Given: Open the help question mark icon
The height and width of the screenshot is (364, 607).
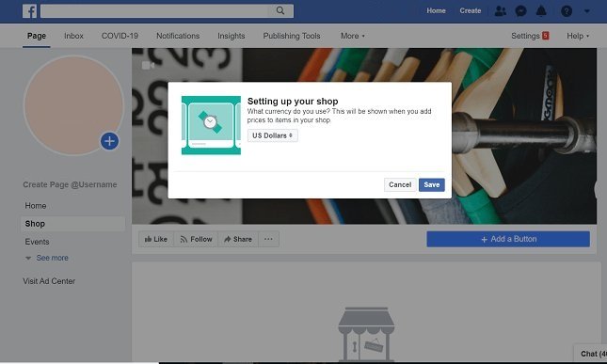Looking at the screenshot, I should 567,11.
